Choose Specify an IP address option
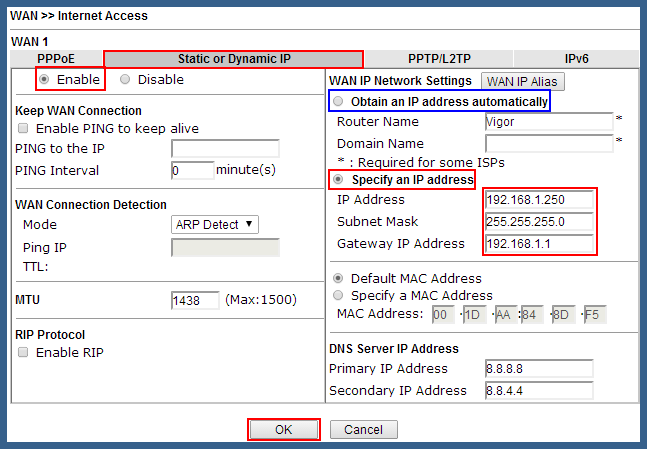This screenshot has width=647, height=449. coord(338,180)
